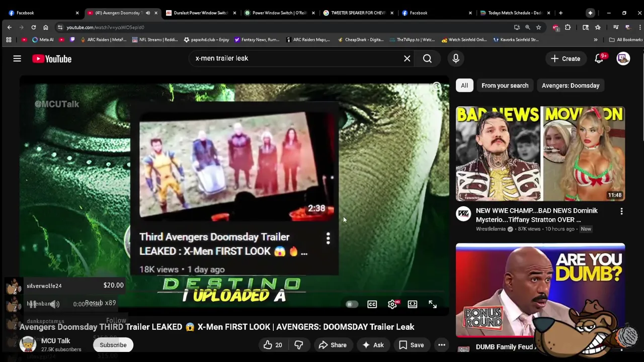Switch to the first Facebook browser tab

(42, 13)
